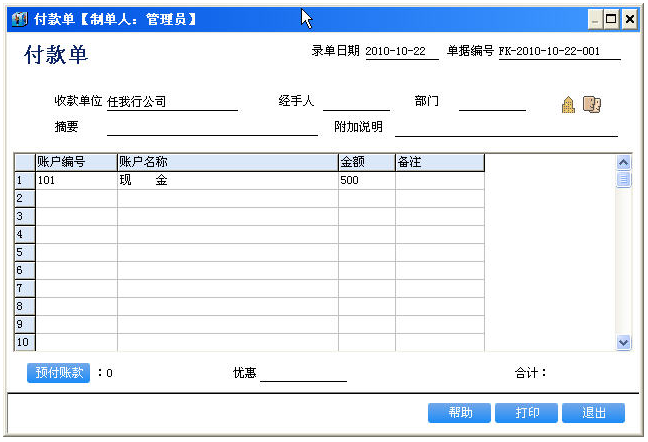Select the cell with account number 101

tap(76, 181)
